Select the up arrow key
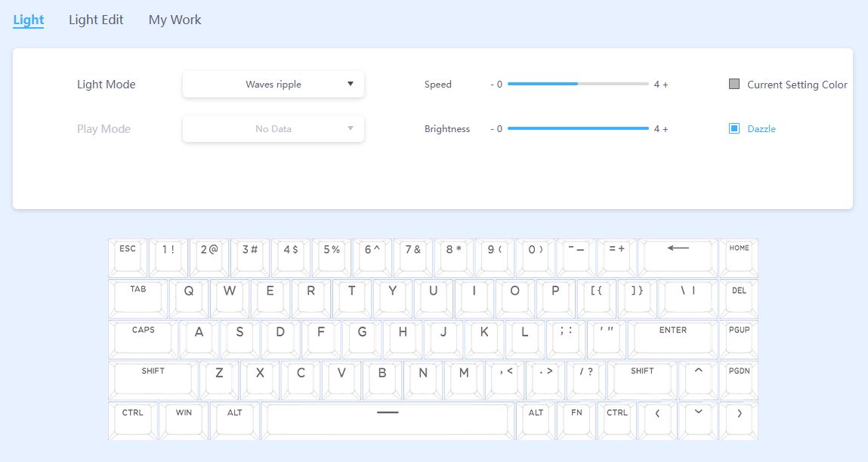The width and height of the screenshot is (868, 462). [697, 378]
